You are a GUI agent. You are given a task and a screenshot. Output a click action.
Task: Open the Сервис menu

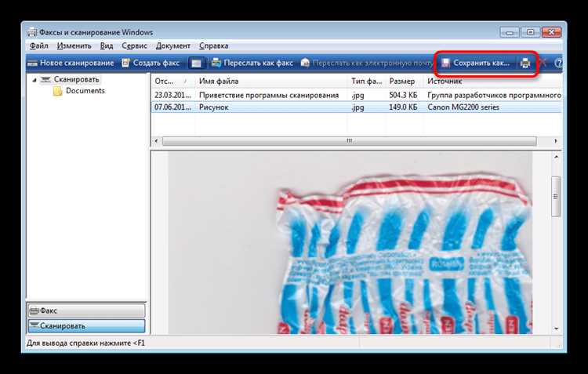click(x=134, y=45)
